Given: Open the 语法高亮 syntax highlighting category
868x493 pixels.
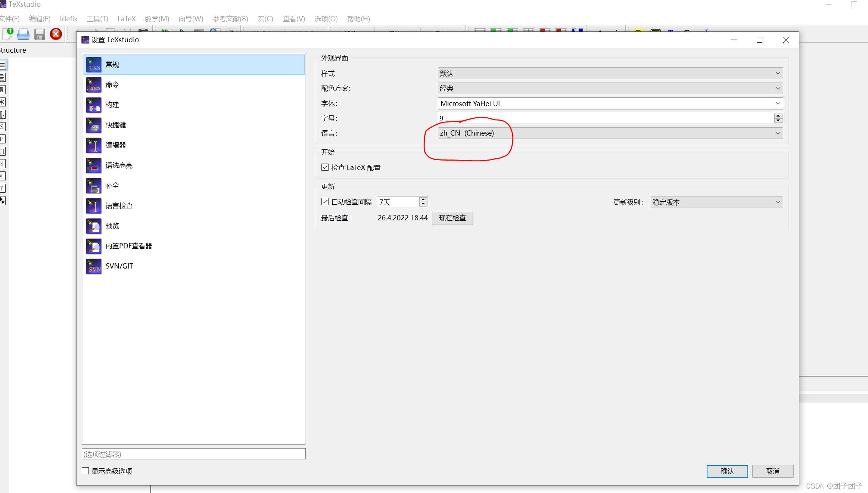Looking at the screenshot, I should [193, 165].
